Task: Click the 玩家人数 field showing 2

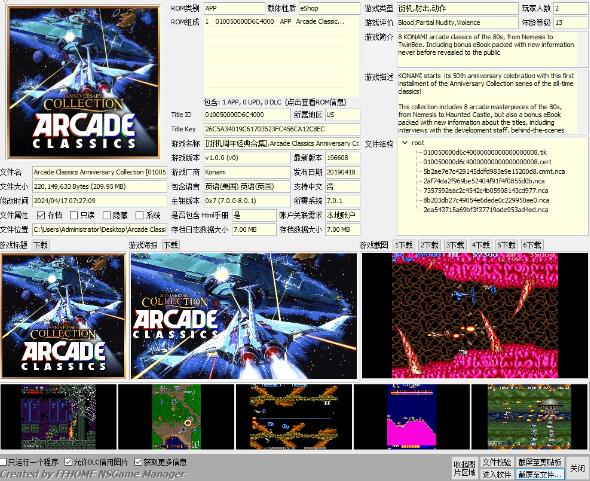Action: [x=570, y=8]
